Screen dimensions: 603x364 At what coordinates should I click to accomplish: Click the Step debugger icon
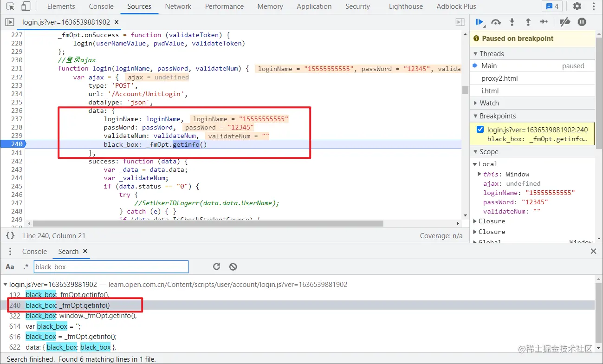tap(544, 22)
